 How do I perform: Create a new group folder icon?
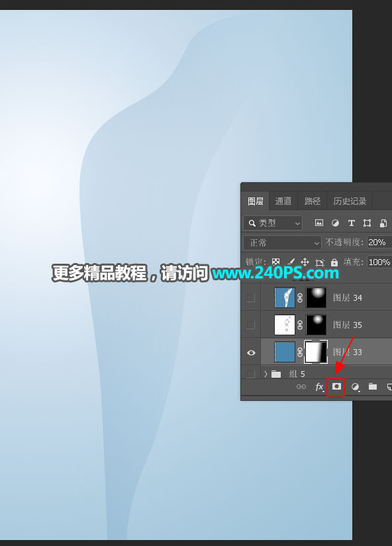pos(373,386)
